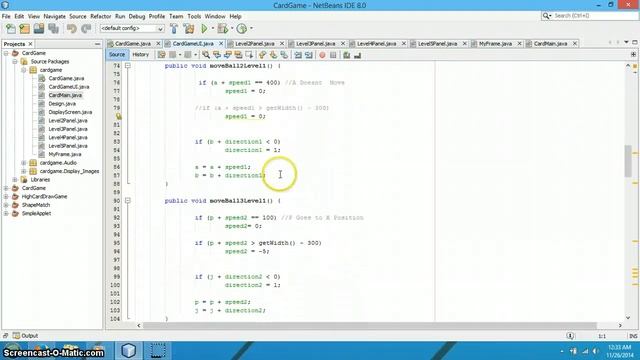Collapse moveBall2Level1 method code fold

click(x=128, y=66)
